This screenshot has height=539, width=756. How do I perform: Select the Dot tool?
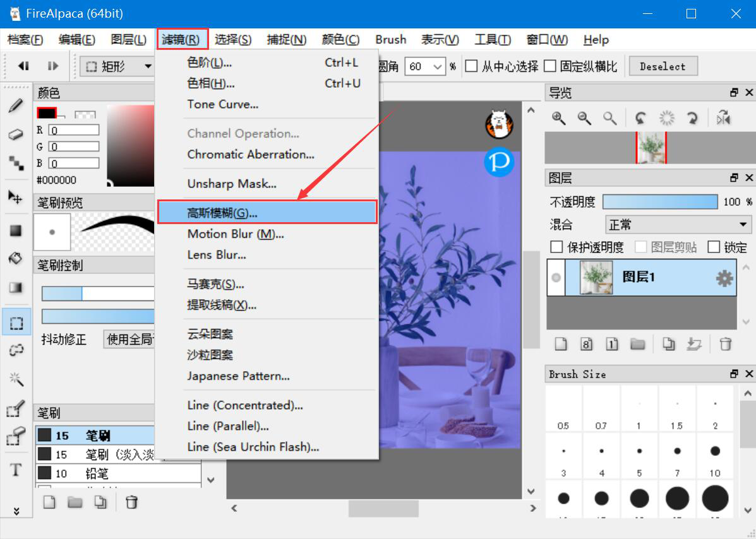point(16,163)
